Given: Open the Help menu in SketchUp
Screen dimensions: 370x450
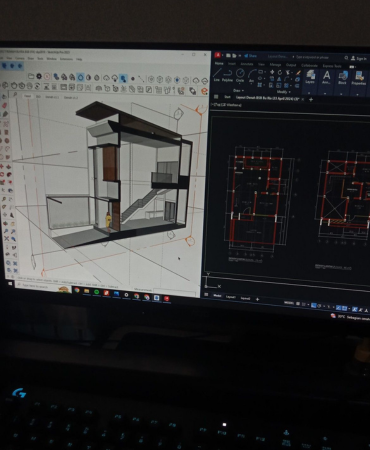Looking at the screenshot, I should [x=79, y=59].
